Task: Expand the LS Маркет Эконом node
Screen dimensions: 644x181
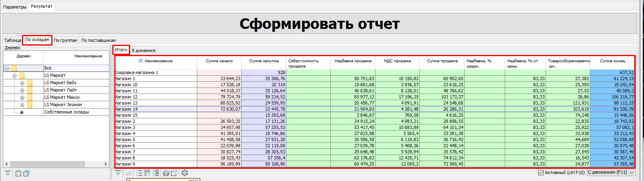Action: pos(22,105)
